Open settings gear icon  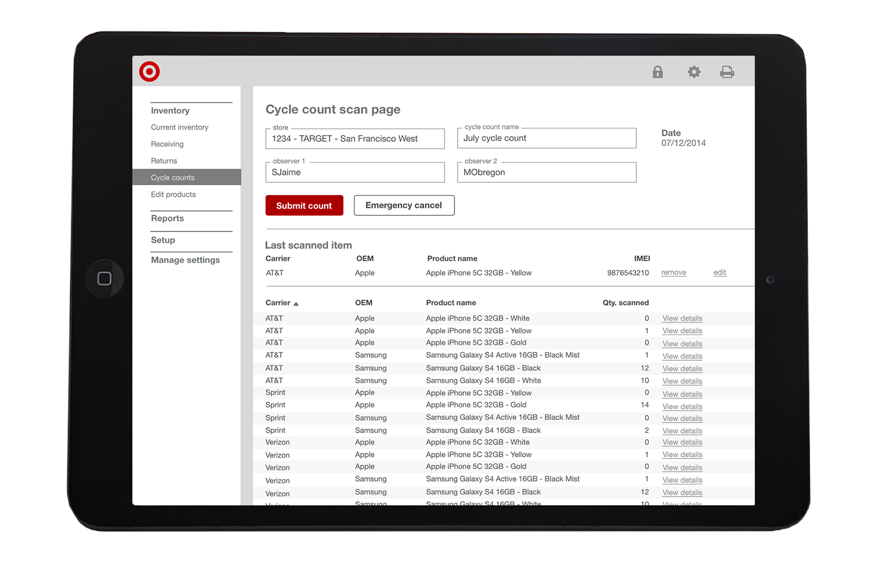694,72
